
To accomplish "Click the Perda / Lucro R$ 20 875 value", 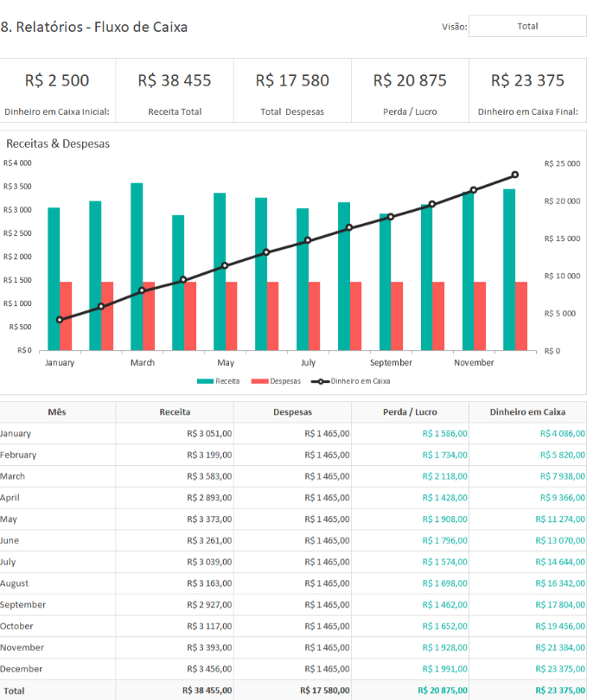I will tap(410, 80).
